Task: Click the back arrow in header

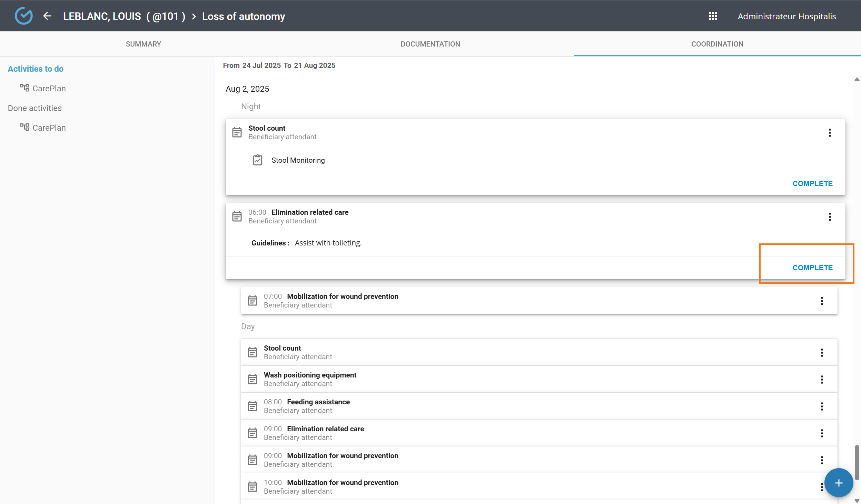Action: click(x=47, y=16)
